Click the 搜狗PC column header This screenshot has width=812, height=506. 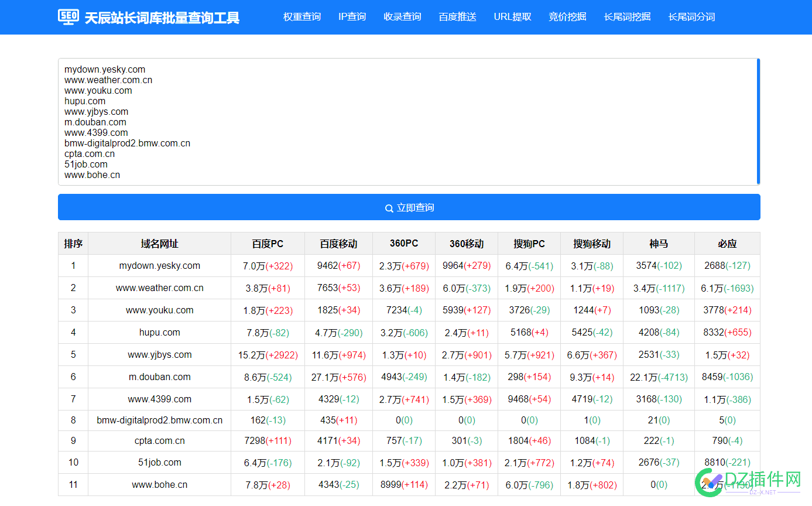coord(529,244)
